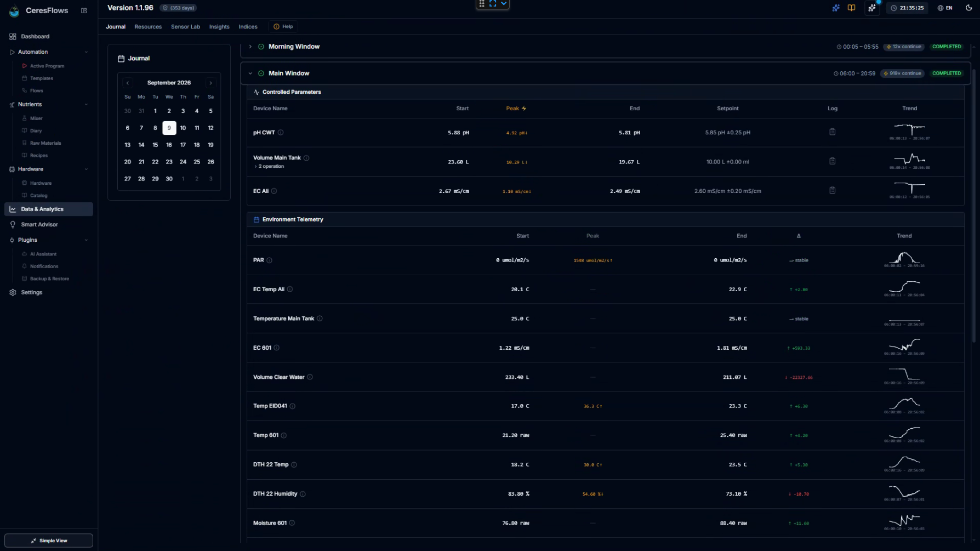Open the notification sparkle icon with blue dot

872,8
